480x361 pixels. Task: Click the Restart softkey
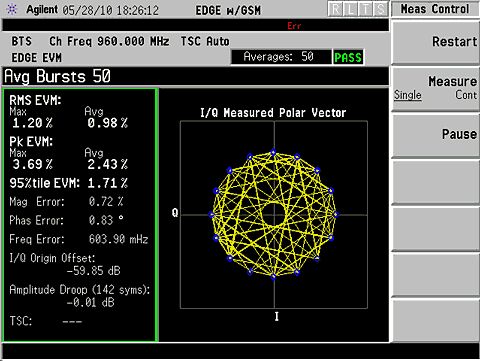point(435,42)
